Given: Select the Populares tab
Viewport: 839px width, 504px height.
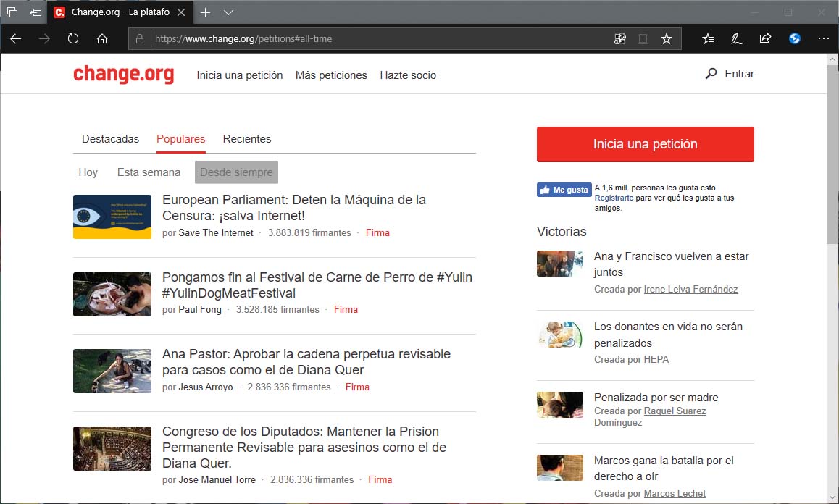Looking at the screenshot, I should pos(181,139).
